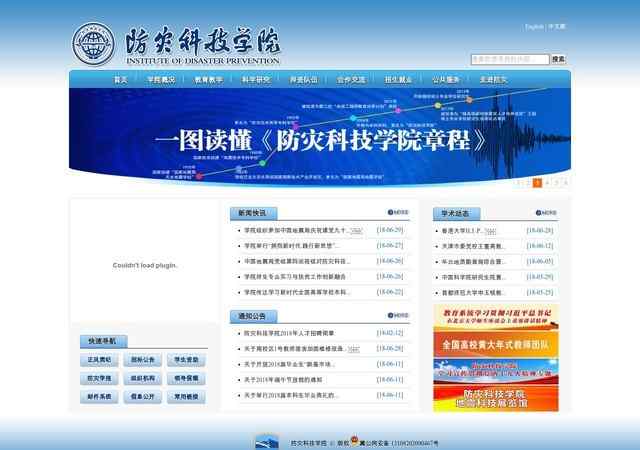
Task: Click the 邮件系统 quick navigation button
Action: click(x=99, y=397)
